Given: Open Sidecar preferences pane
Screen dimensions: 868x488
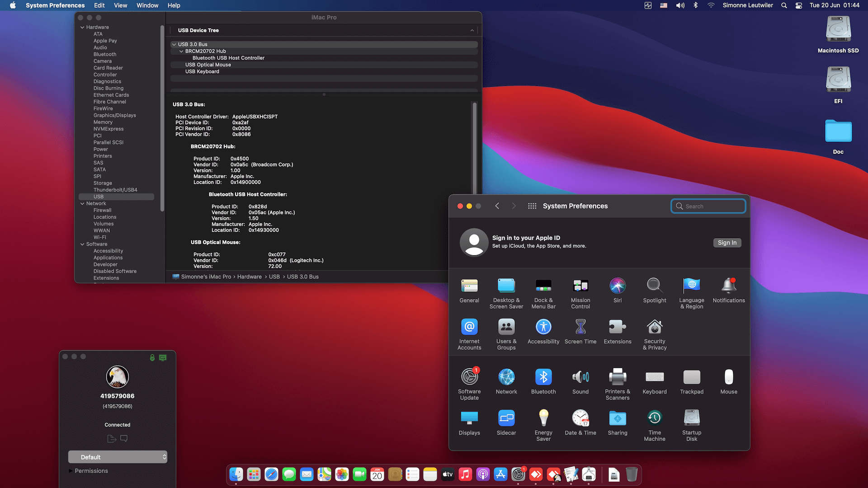Looking at the screenshot, I should point(506,422).
